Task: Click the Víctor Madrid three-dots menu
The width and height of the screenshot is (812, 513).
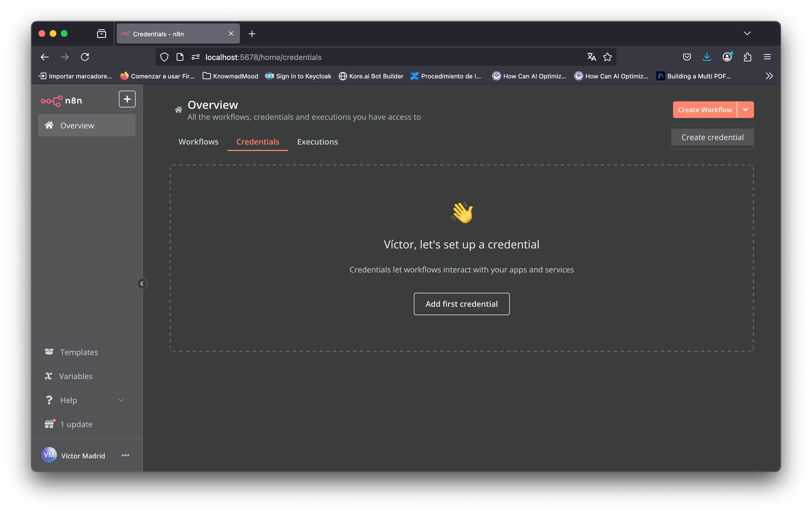Action: (125, 455)
